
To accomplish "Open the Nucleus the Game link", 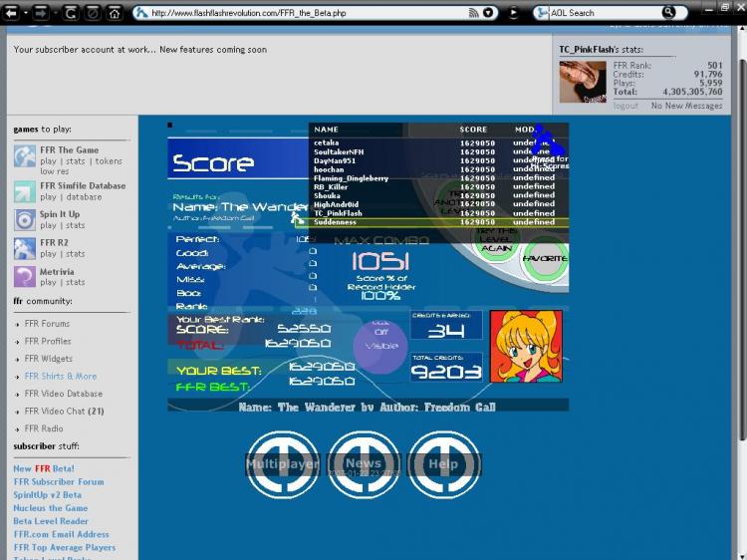I will 51,508.
